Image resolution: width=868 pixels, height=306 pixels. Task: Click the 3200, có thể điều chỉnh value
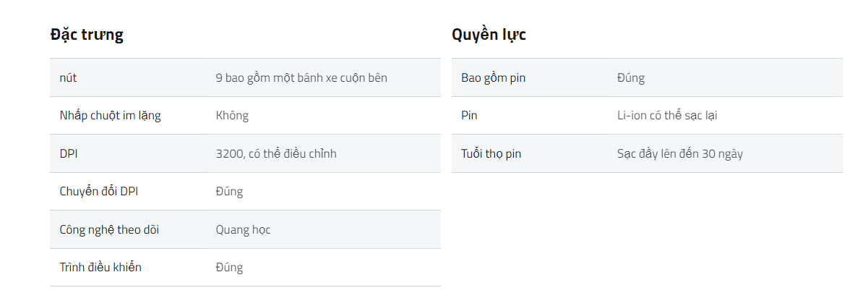pos(276,153)
